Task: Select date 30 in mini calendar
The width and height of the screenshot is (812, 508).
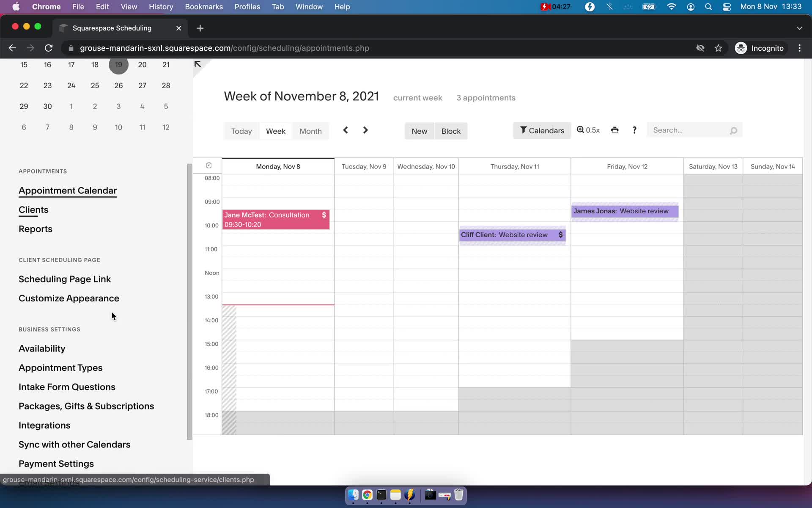Action: [x=47, y=106]
